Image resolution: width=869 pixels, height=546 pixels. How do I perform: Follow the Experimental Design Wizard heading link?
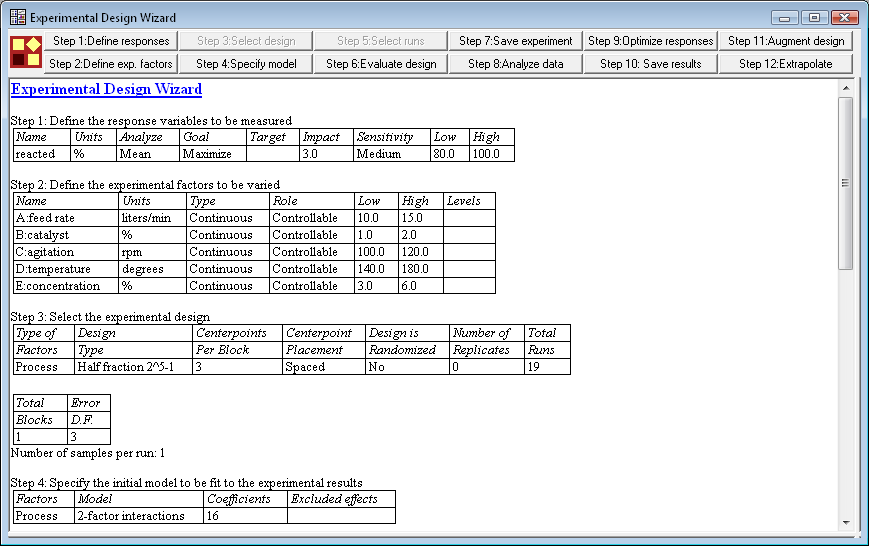[x=106, y=89]
